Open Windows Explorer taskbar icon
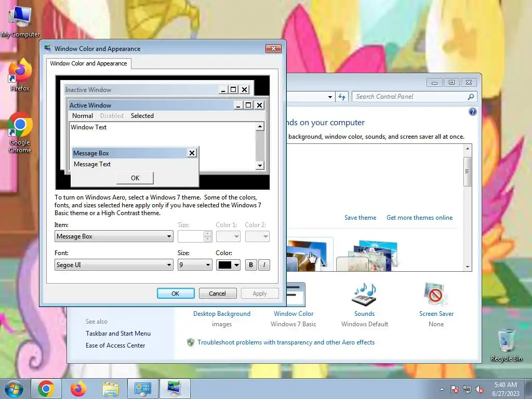This screenshot has height=399, width=532. click(x=111, y=389)
